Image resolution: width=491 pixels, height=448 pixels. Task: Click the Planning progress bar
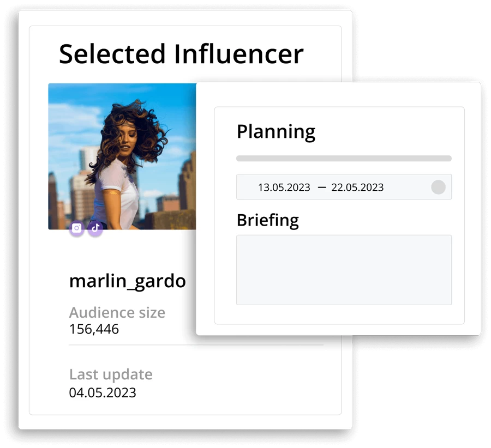click(x=344, y=158)
